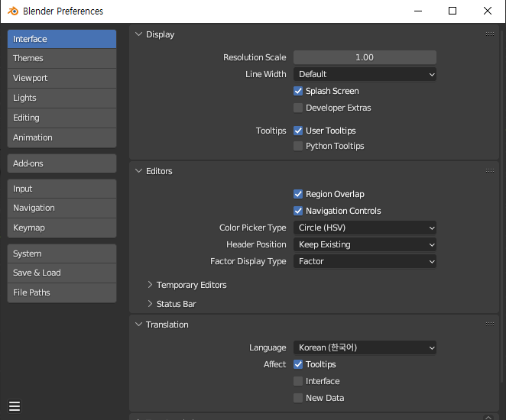Click the Blender logo in the title bar
This screenshot has width=506, height=420.
13,11
